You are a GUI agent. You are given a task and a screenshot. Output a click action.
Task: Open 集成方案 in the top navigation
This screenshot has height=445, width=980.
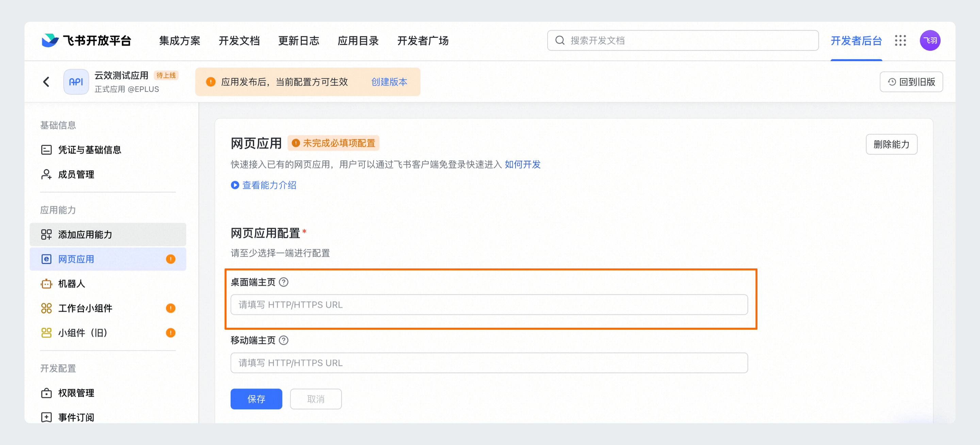coord(180,40)
